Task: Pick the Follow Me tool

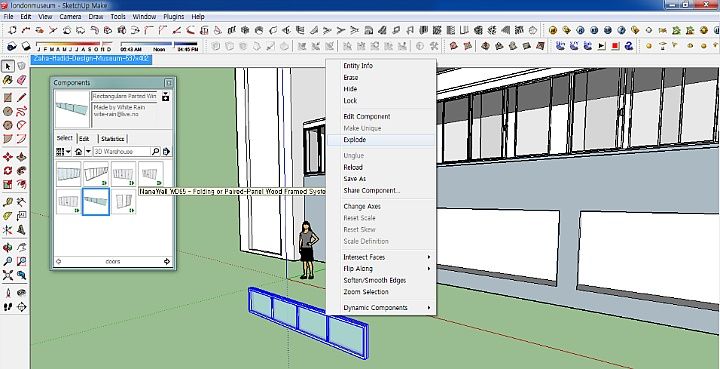Action: tap(22, 171)
